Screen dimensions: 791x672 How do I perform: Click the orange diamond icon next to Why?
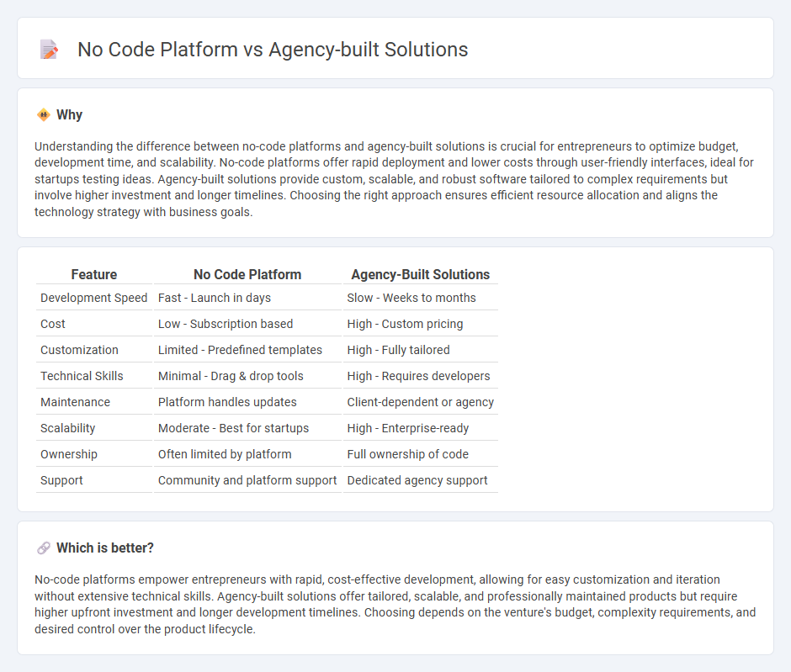point(44,115)
